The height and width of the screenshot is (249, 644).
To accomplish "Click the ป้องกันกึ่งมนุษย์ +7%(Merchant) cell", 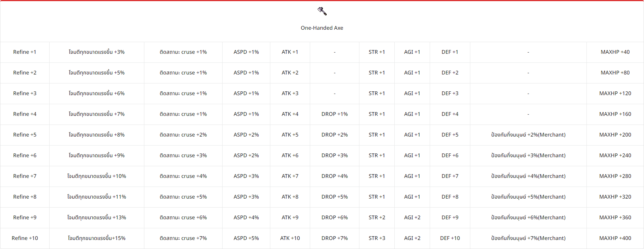I will [528, 238].
